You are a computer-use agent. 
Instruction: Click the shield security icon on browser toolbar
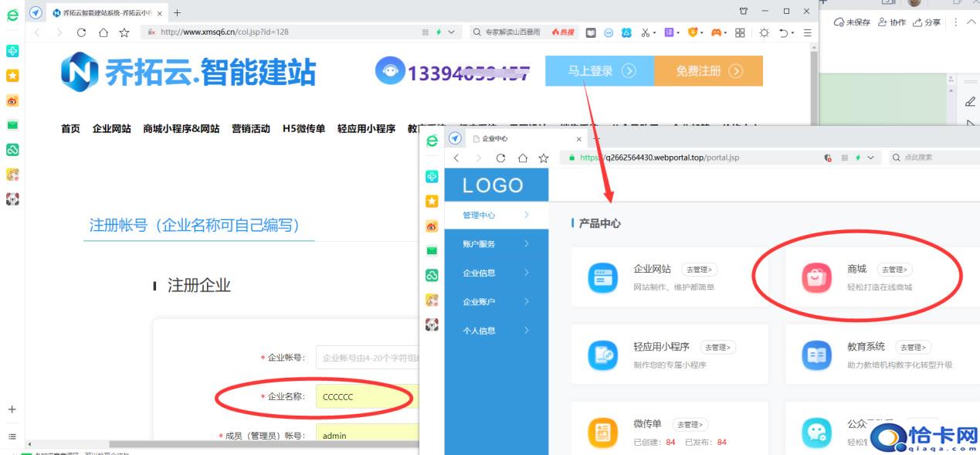[x=693, y=32]
